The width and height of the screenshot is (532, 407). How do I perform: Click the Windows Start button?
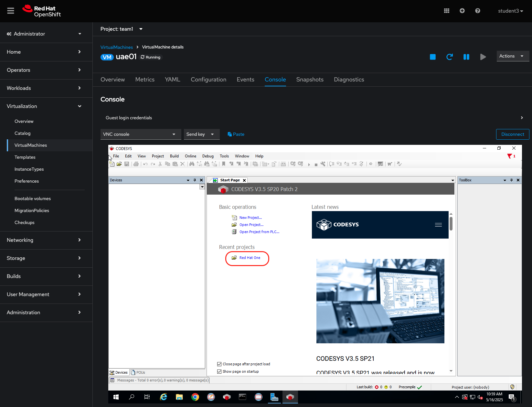pyautogui.click(x=116, y=397)
